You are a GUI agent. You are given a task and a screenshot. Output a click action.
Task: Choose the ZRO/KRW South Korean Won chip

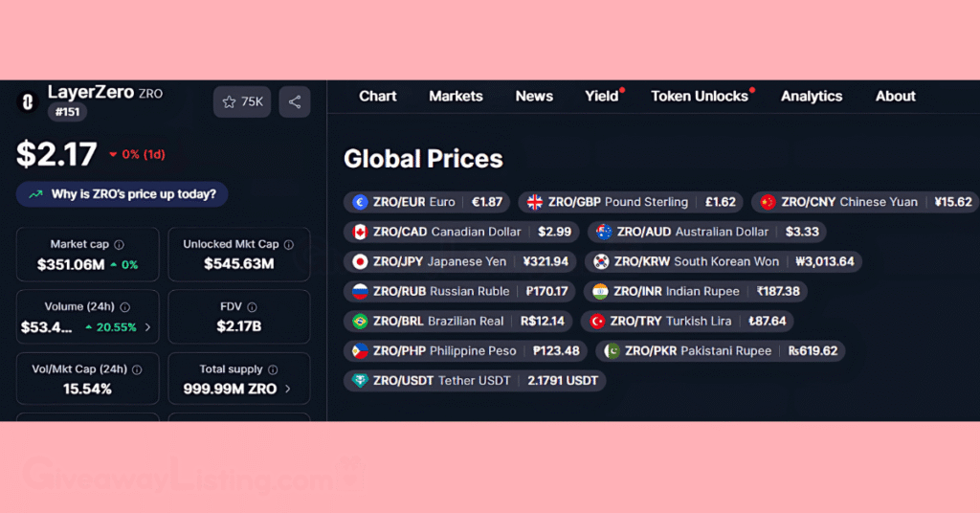pyautogui.click(x=724, y=262)
